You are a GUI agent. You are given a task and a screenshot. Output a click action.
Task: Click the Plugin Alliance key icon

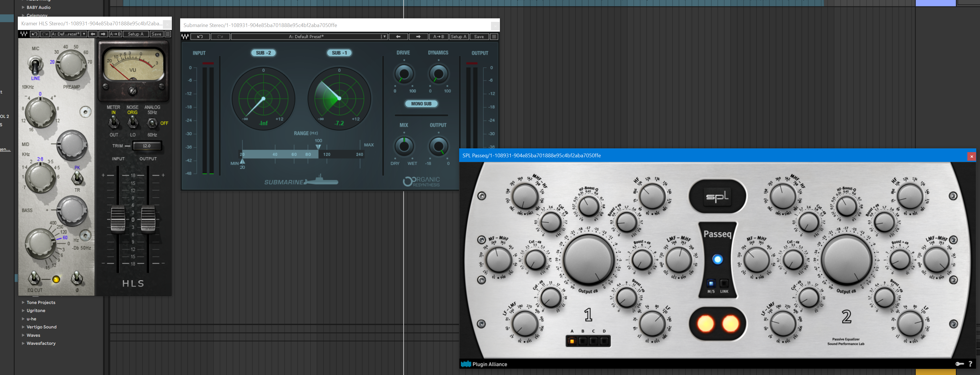[959, 364]
